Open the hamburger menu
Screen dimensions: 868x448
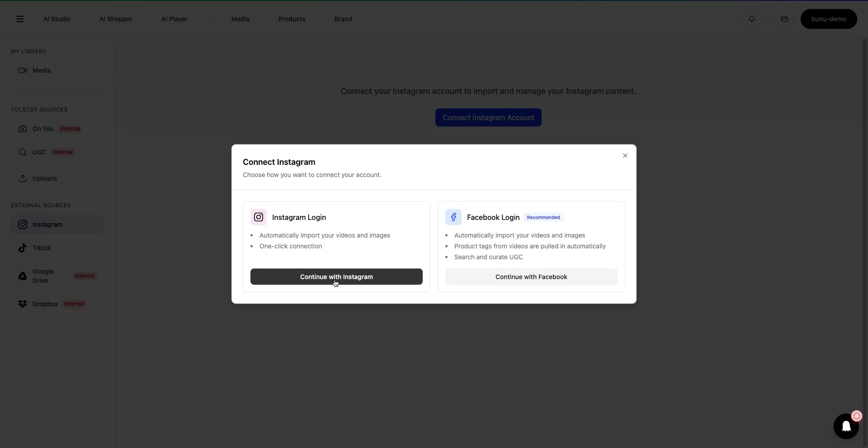tap(20, 19)
